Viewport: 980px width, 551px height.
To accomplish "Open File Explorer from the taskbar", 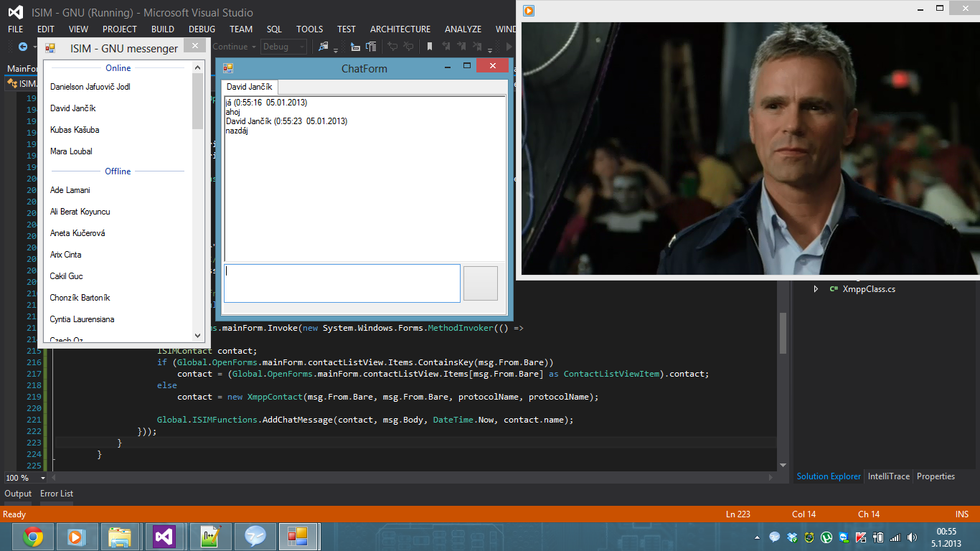I will pos(120,536).
